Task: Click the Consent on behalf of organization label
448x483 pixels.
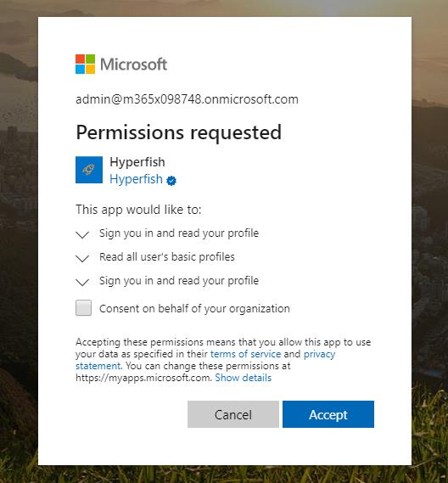Action: click(194, 308)
